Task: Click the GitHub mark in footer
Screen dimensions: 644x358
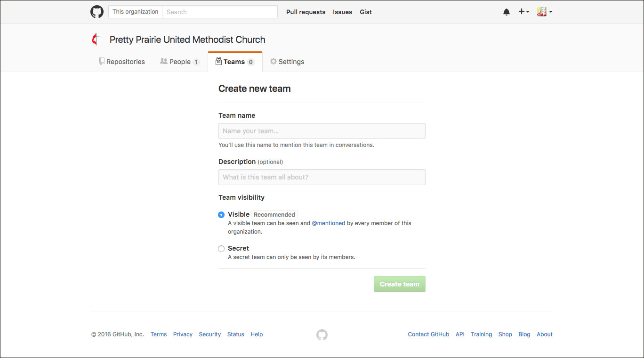Action: [x=322, y=334]
